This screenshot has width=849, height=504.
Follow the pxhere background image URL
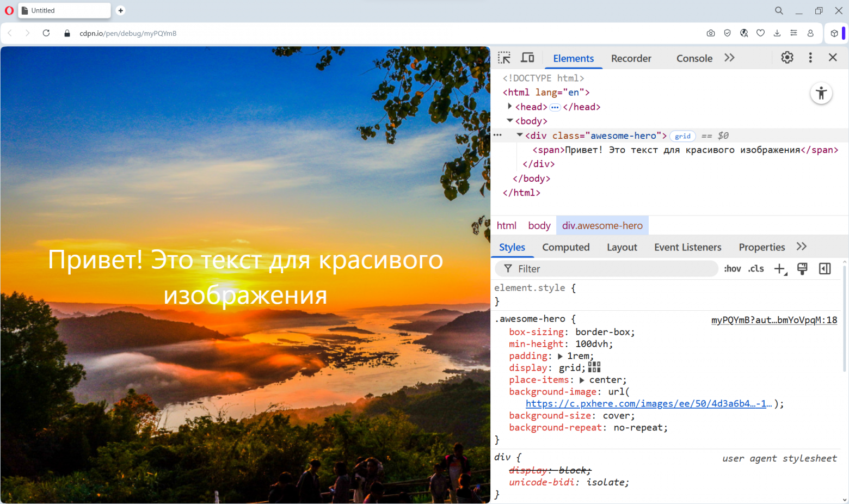click(x=648, y=403)
